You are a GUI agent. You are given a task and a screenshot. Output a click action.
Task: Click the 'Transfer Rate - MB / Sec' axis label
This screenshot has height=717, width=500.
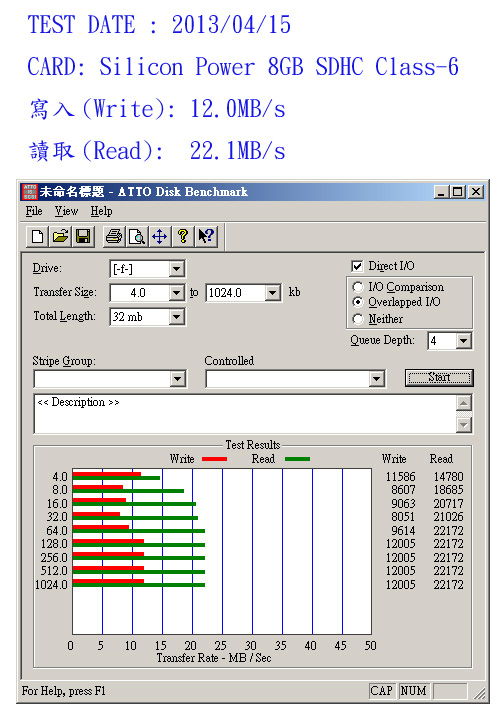(214, 658)
